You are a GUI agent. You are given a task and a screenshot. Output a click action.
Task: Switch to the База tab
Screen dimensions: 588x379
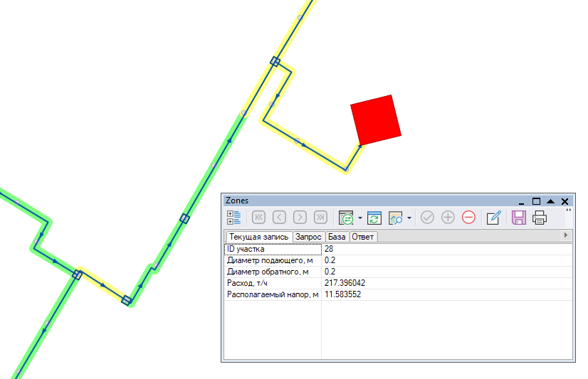tap(336, 237)
